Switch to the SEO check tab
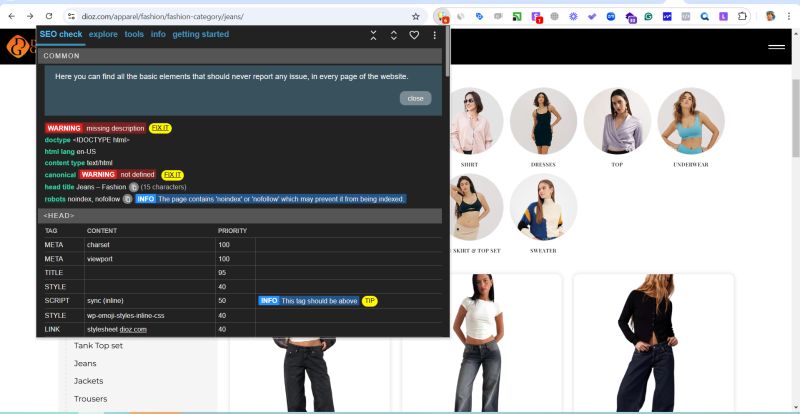 click(61, 34)
